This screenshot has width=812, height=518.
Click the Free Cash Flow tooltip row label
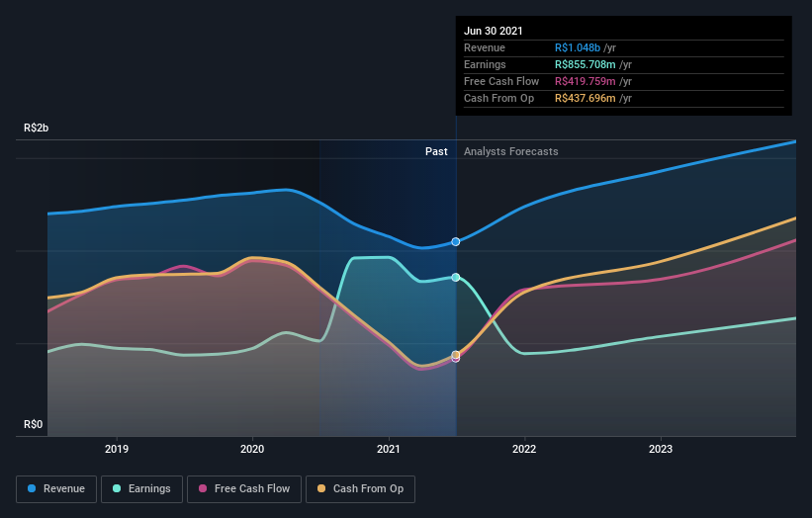(501, 81)
